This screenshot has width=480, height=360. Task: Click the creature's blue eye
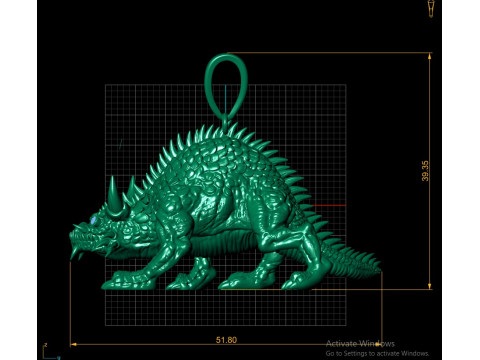[93, 220]
